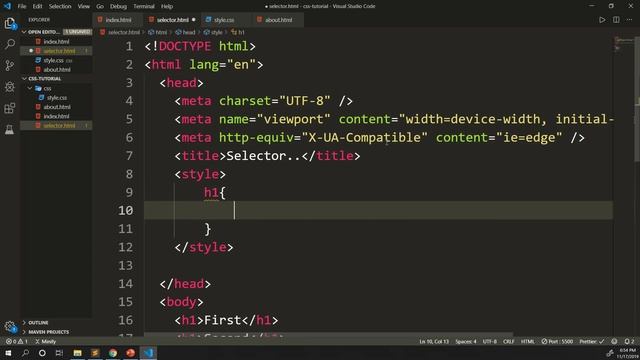Open the Test flask view icon

click(10, 129)
